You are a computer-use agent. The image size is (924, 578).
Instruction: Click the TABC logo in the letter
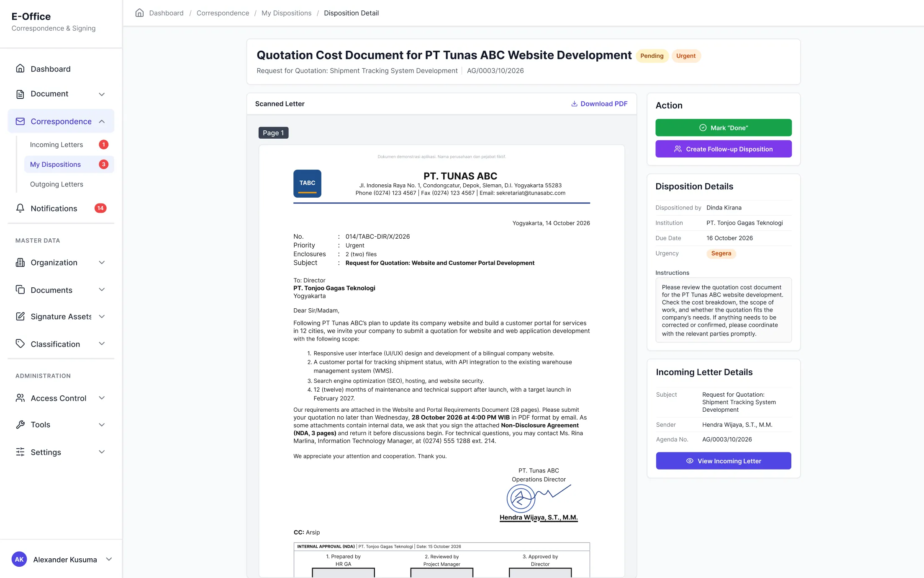(x=307, y=183)
